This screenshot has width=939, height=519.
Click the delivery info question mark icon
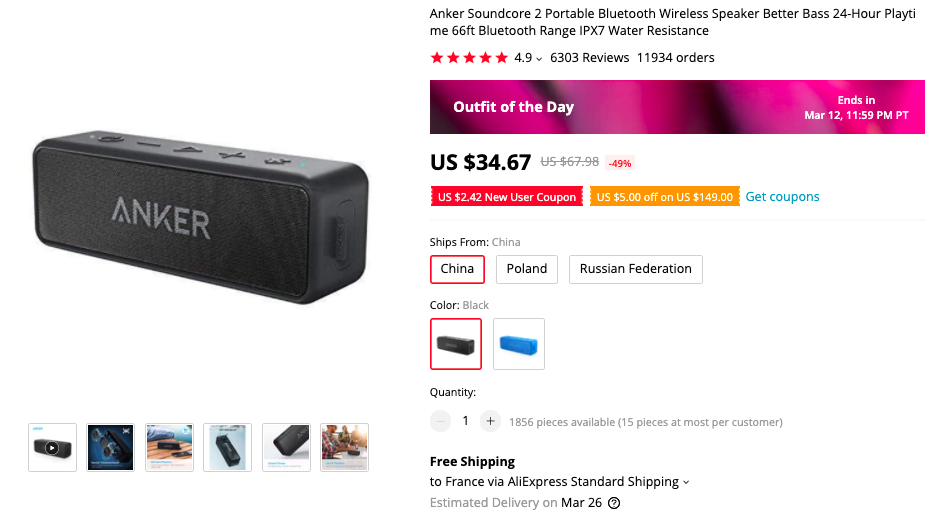pyautogui.click(x=614, y=503)
